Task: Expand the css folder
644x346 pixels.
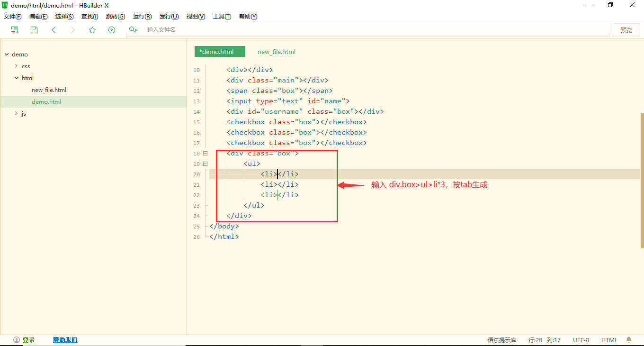Action: click(x=16, y=66)
